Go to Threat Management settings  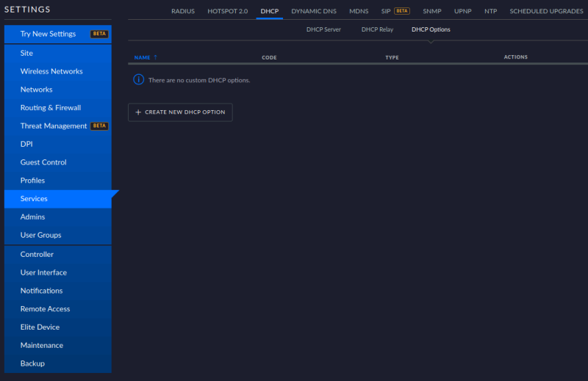point(58,126)
